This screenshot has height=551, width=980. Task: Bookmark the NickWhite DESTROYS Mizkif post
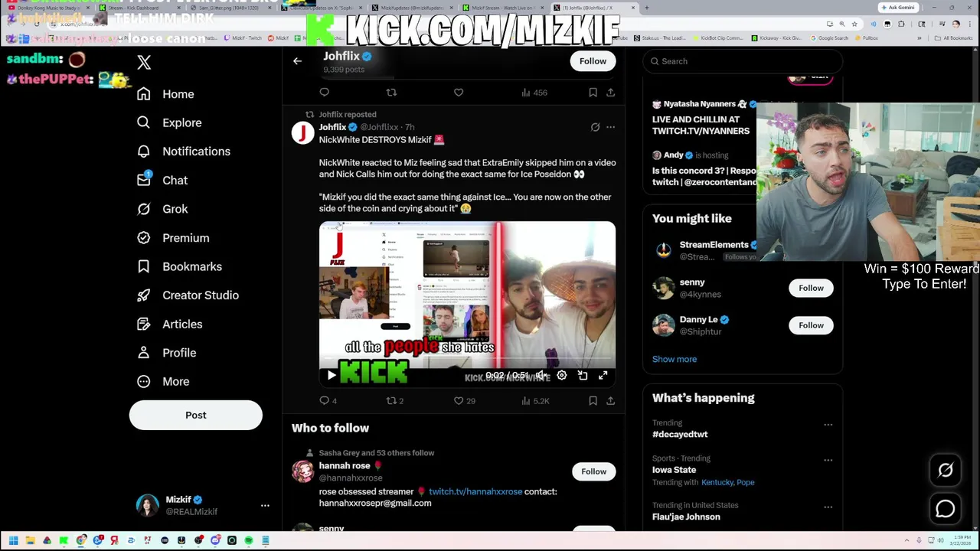point(593,401)
